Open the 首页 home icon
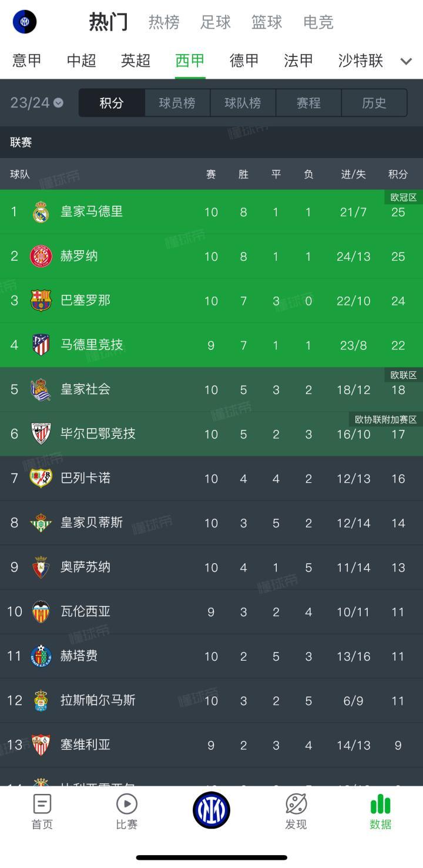The image size is (423, 868). [42, 804]
